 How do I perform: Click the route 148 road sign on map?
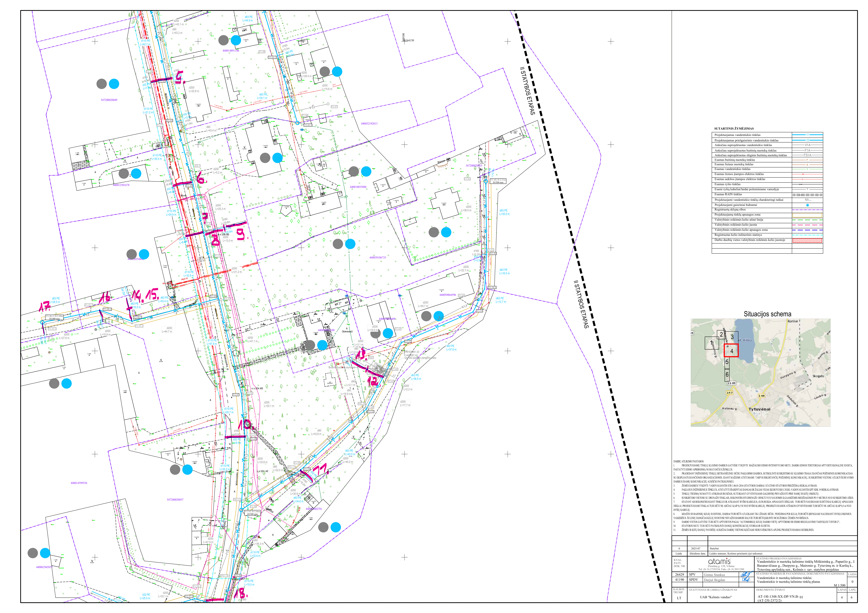(x=761, y=396)
